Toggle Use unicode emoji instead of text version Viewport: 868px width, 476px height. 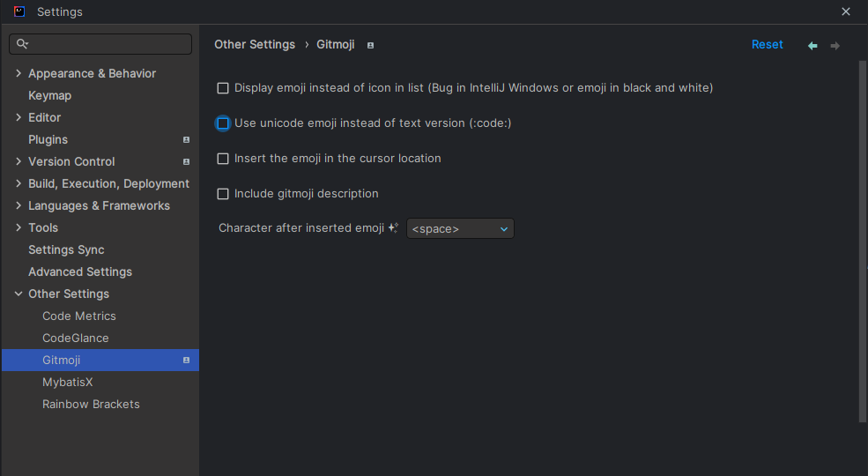click(x=223, y=123)
